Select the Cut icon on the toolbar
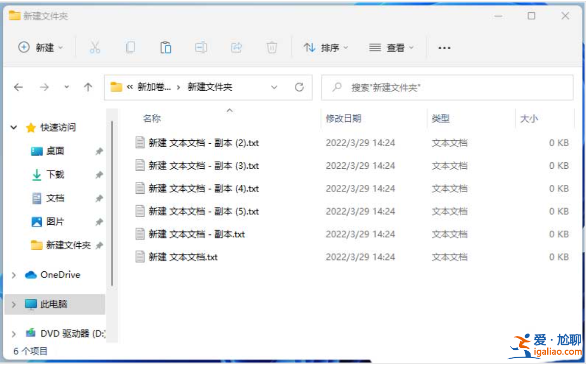 (95, 47)
